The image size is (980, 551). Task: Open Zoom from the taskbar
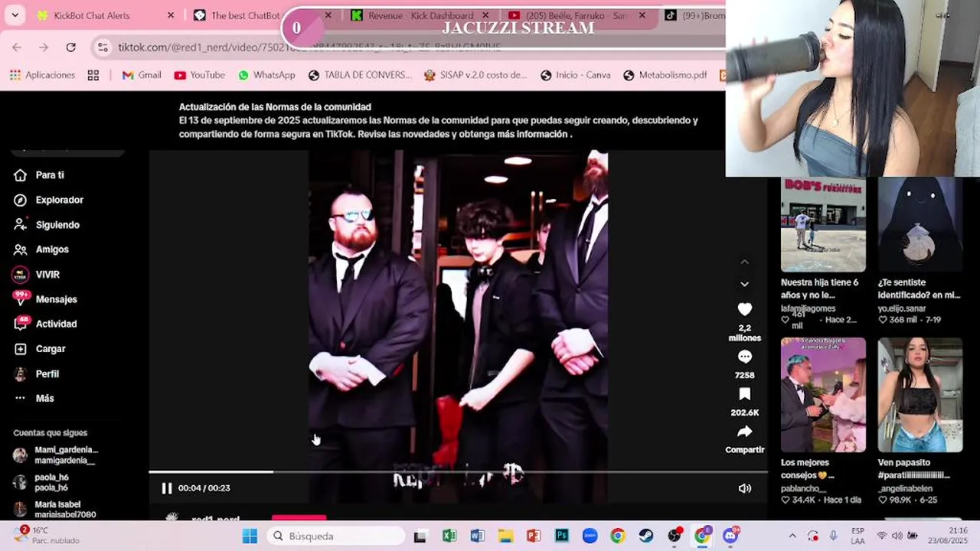click(590, 536)
